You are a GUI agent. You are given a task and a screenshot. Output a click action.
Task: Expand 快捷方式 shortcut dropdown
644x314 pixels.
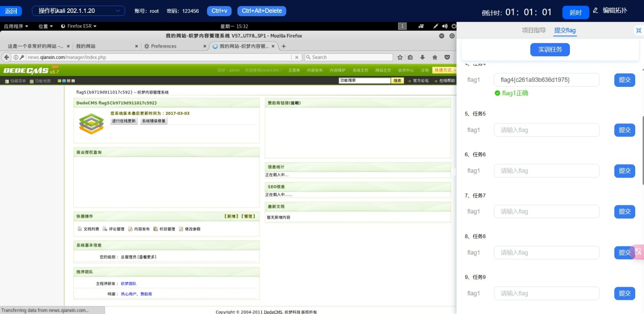[444, 70]
